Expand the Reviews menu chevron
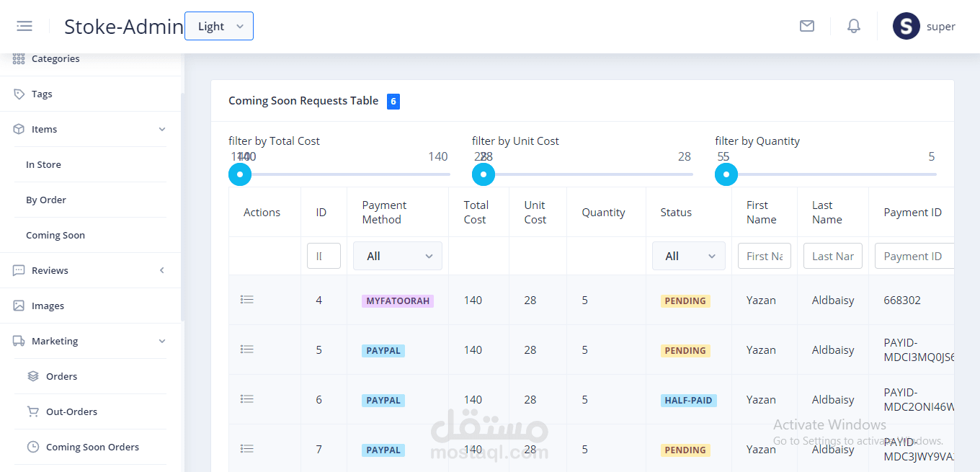This screenshot has width=980, height=472. [162, 270]
